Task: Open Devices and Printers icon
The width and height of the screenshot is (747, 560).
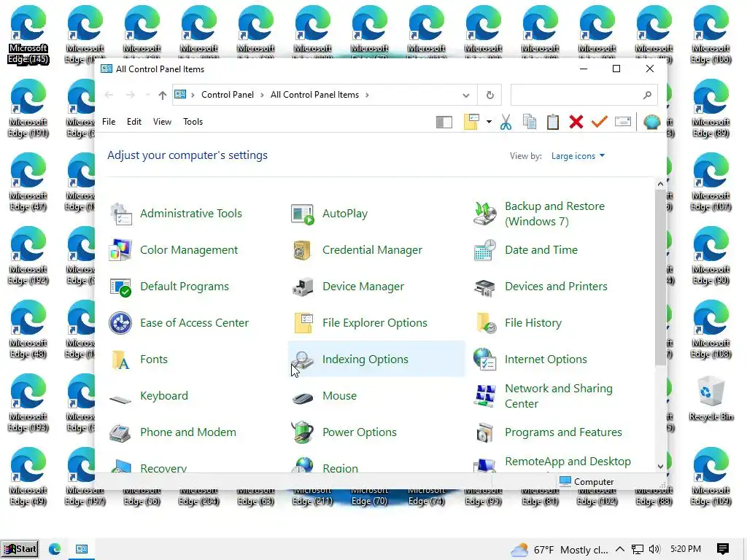Action: click(485, 287)
